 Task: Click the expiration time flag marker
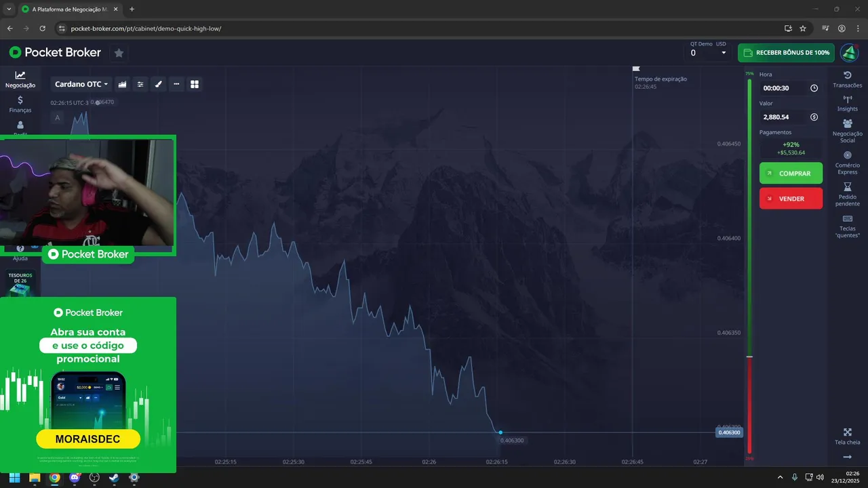click(x=636, y=68)
